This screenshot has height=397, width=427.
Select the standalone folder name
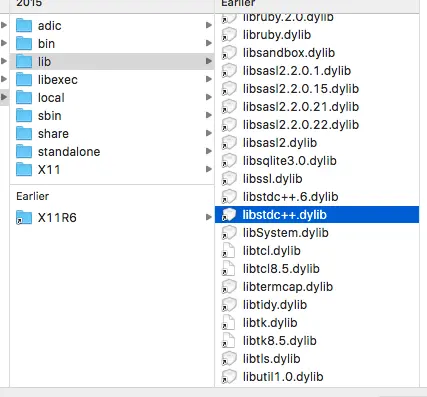point(69,152)
